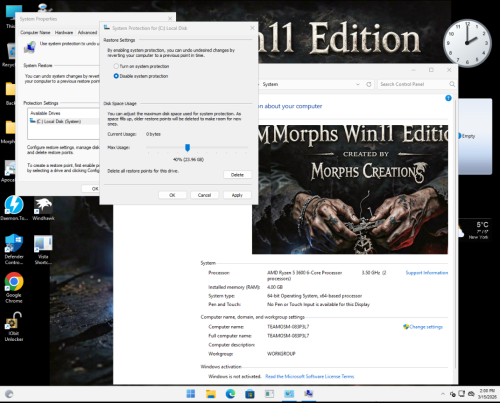This screenshot has height=403, width=500.
Task: Click the search magnifier in Control Panel
Action: [452, 84]
